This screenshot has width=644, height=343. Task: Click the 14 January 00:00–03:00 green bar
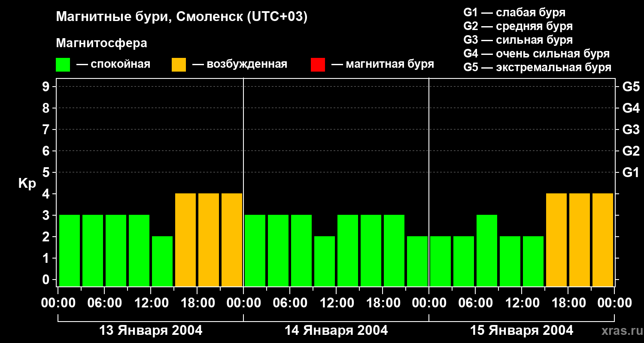(x=255, y=250)
